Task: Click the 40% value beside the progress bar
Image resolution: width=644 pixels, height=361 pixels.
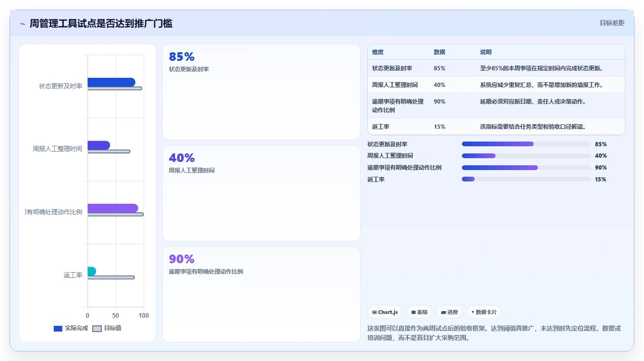Action: (601, 156)
